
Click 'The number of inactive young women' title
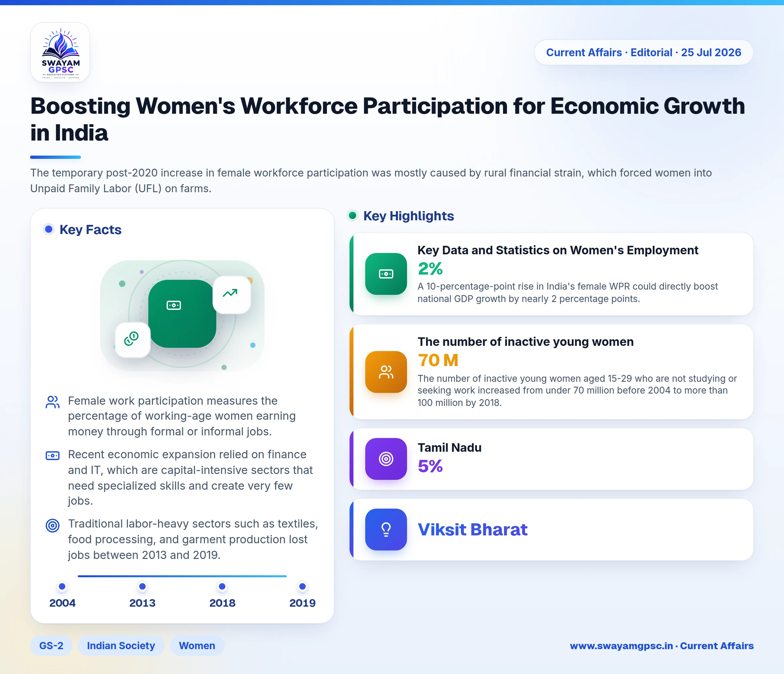click(x=526, y=342)
